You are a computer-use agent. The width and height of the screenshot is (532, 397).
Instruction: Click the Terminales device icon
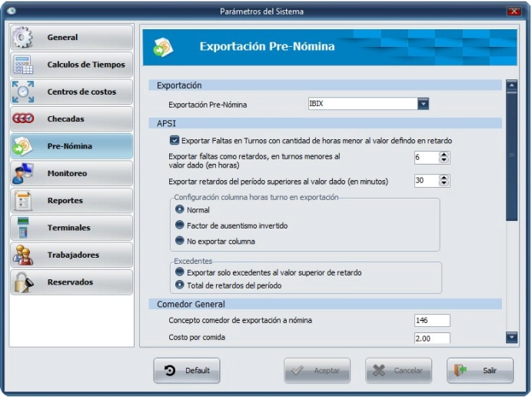[x=23, y=228]
